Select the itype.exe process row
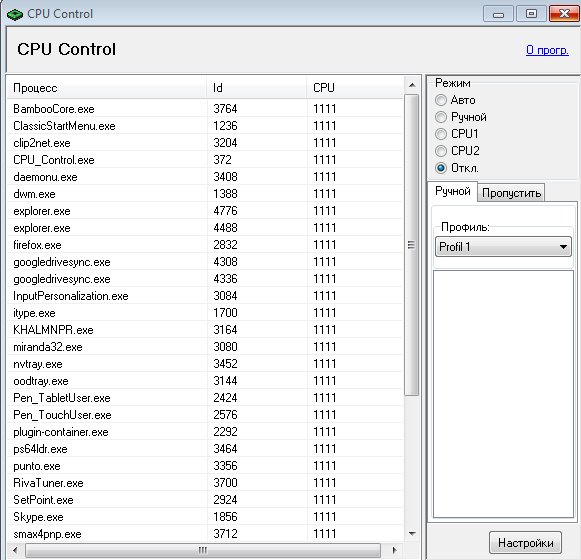 [205, 313]
